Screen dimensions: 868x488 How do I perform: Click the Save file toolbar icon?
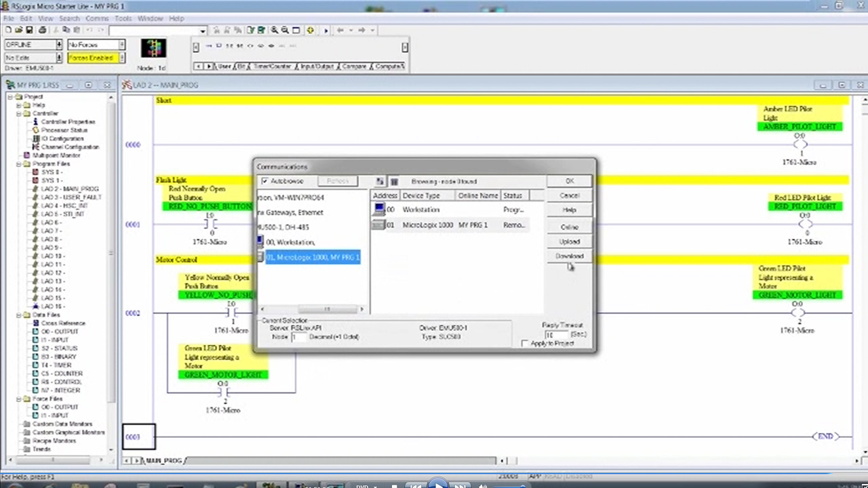(29, 30)
